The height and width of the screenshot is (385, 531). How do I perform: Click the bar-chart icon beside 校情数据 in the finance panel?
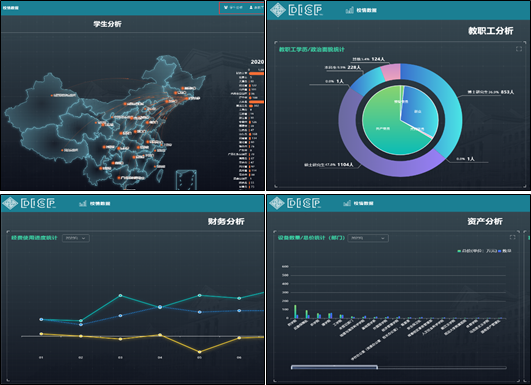tap(83, 203)
